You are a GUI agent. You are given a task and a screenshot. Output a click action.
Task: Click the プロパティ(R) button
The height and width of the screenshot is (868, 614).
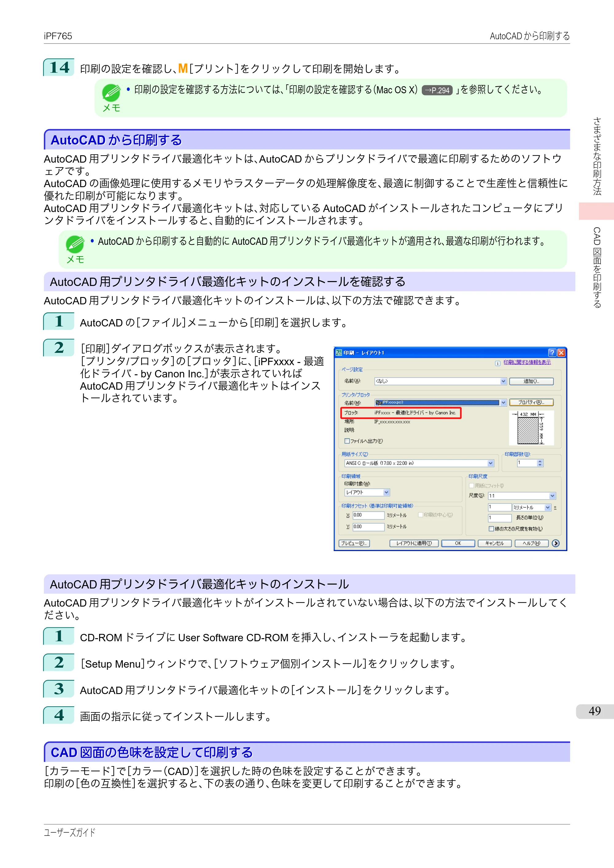tap(531, 402)
